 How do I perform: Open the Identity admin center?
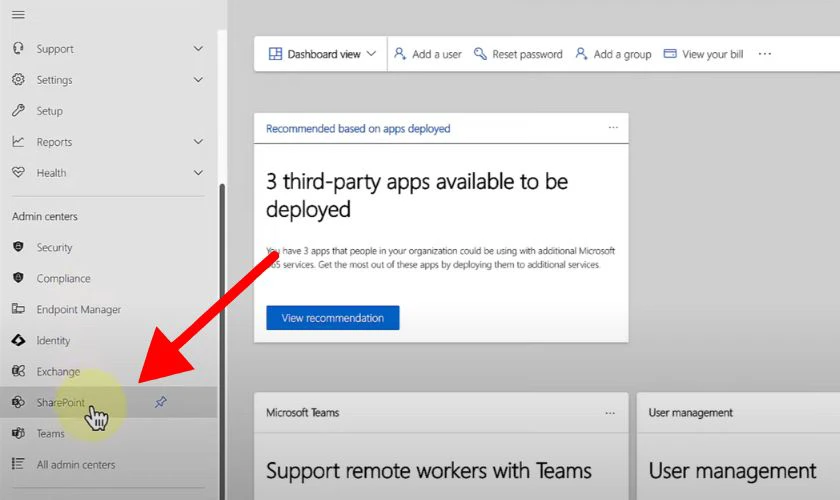coord(108,340)
